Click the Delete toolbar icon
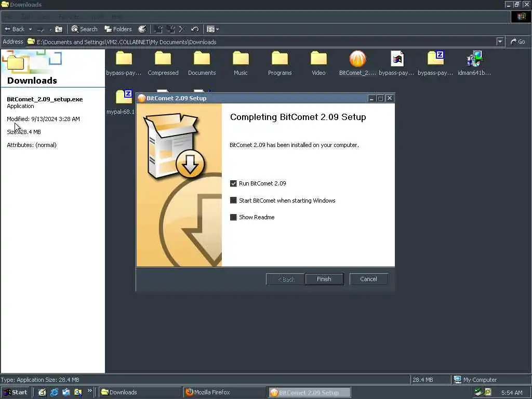 coord(181,29)
